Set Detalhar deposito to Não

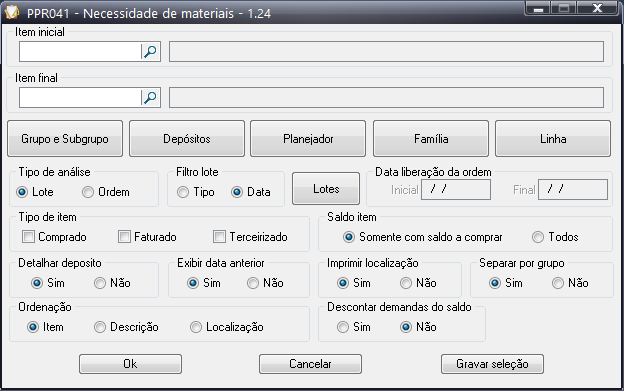coord(99,283)
